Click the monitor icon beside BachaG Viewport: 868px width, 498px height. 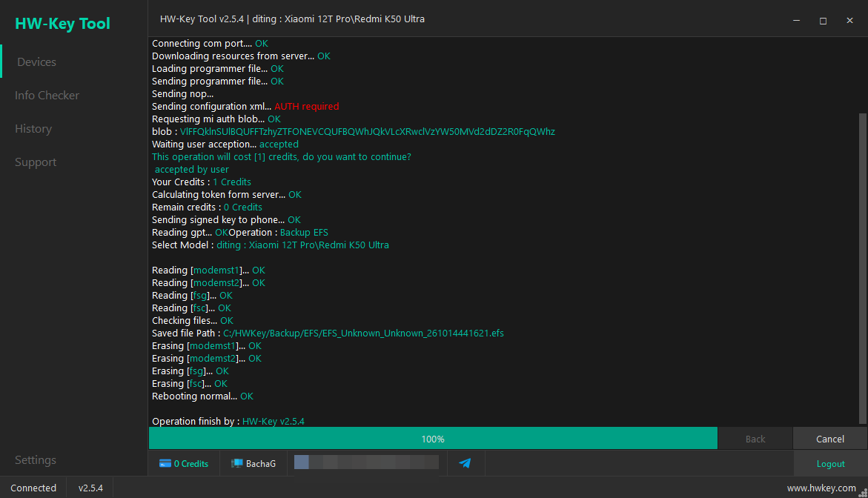click(x=237, y=464)
